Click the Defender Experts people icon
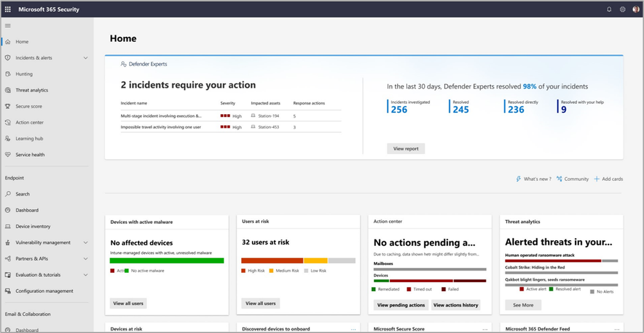644x333 pixels. pyautogui.click(x=123, y=64)
